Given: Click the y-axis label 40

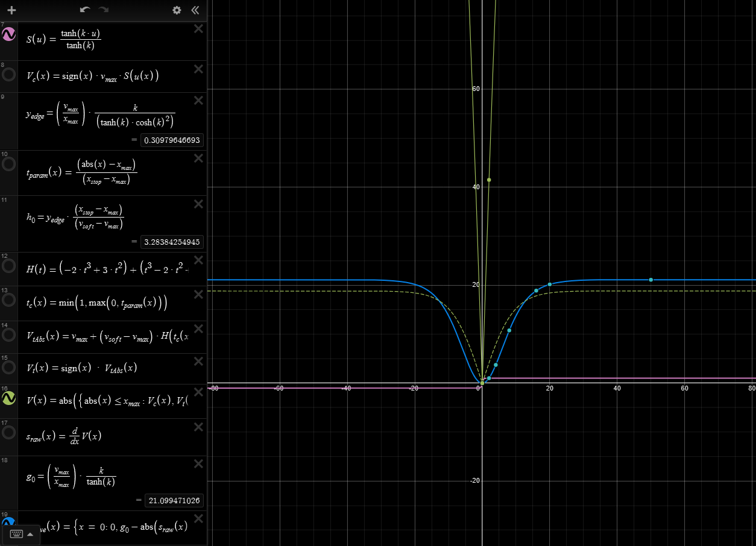Looking at the screenshot, I should (476, 187).
